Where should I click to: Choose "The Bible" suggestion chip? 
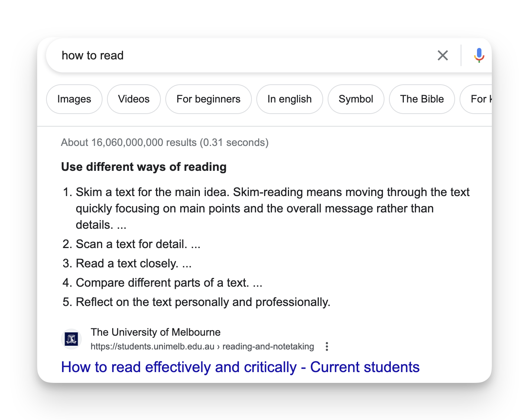pyautogui.click(x=422, y=99)
